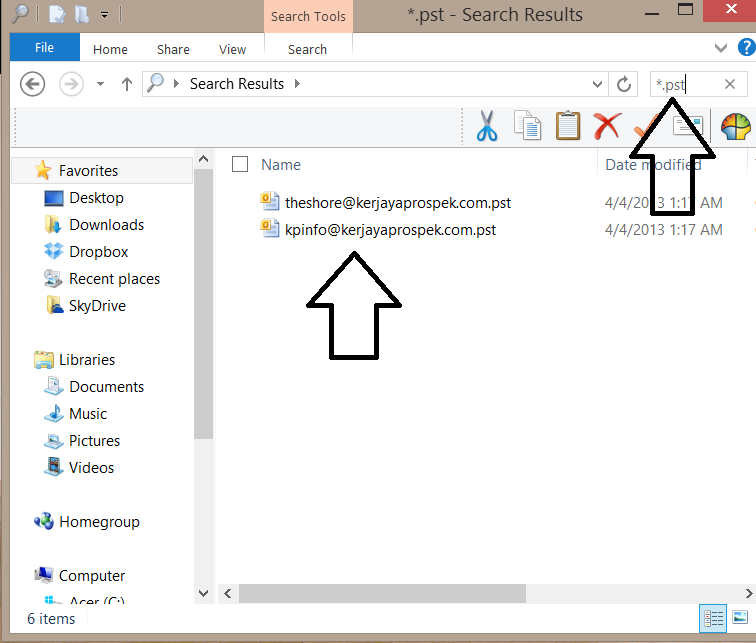Open the Help question mark icon

(746, 47)
